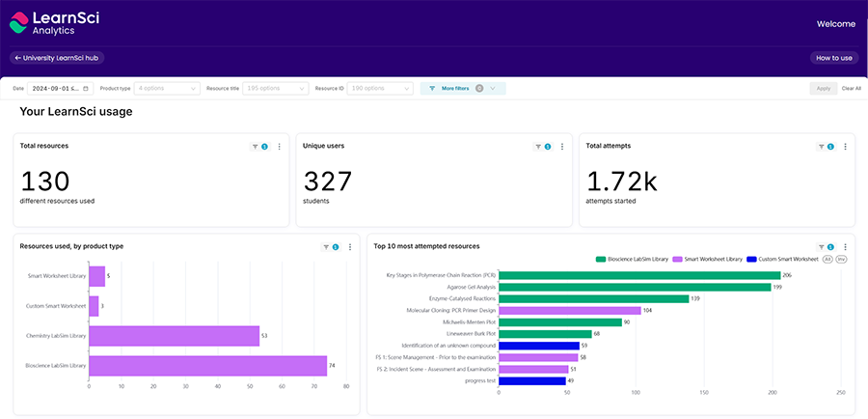Click 'Resources used, by product type' title

coord(72,246)
